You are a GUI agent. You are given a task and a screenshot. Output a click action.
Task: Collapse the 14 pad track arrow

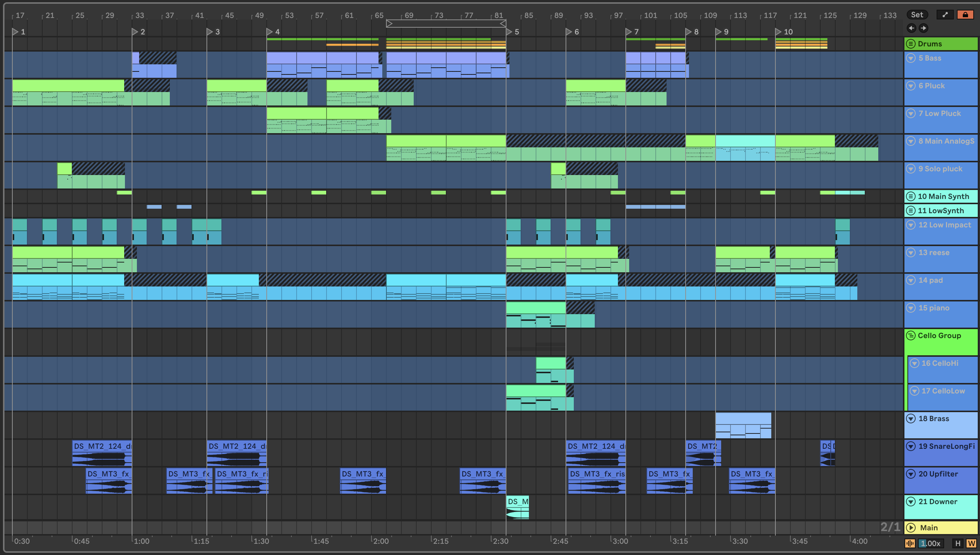coord(911,280)
